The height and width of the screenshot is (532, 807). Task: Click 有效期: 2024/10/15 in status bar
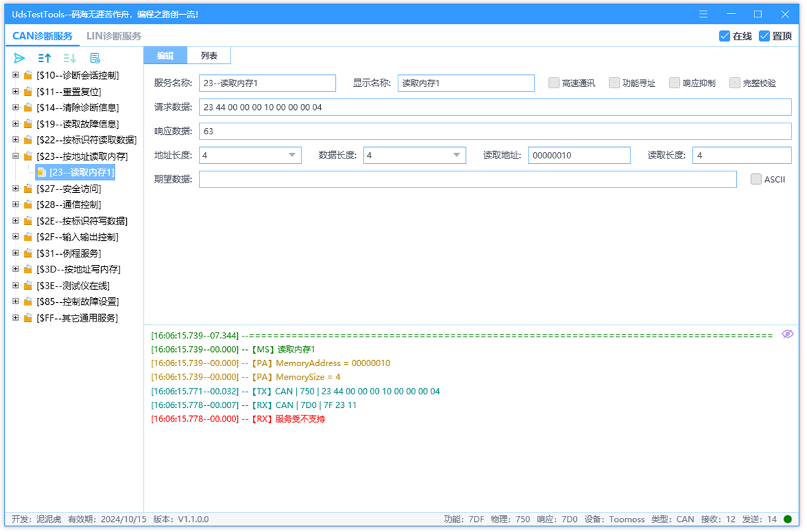(x=107, y=520)
